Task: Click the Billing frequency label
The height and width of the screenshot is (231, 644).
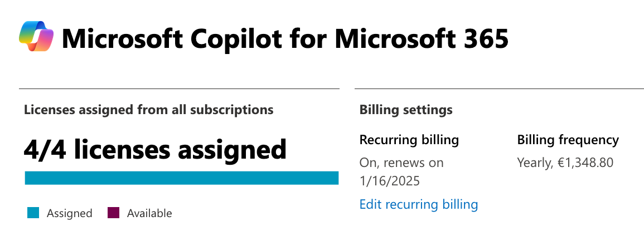Action: coord(568,140)
